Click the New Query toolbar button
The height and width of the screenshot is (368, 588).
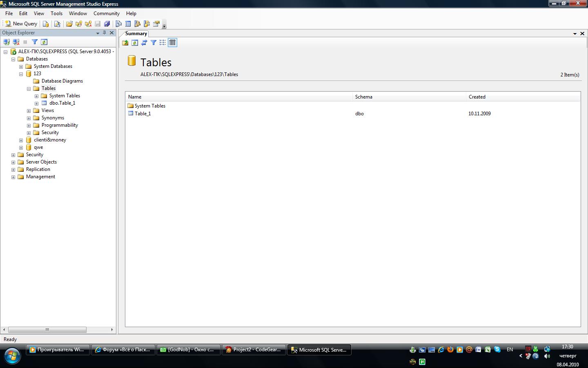click(21, 24)
